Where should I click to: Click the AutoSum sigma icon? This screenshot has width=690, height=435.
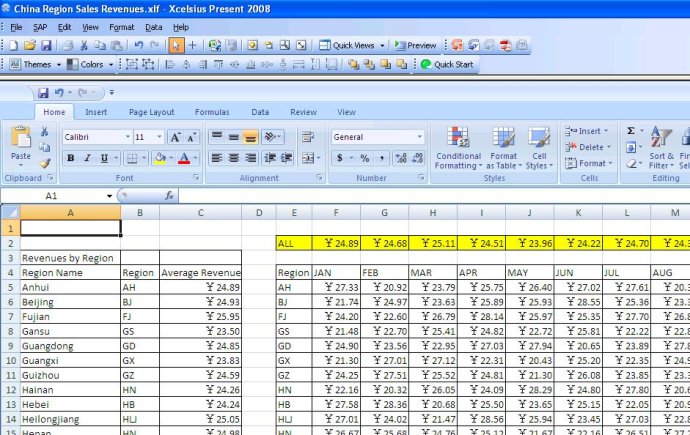631,131
